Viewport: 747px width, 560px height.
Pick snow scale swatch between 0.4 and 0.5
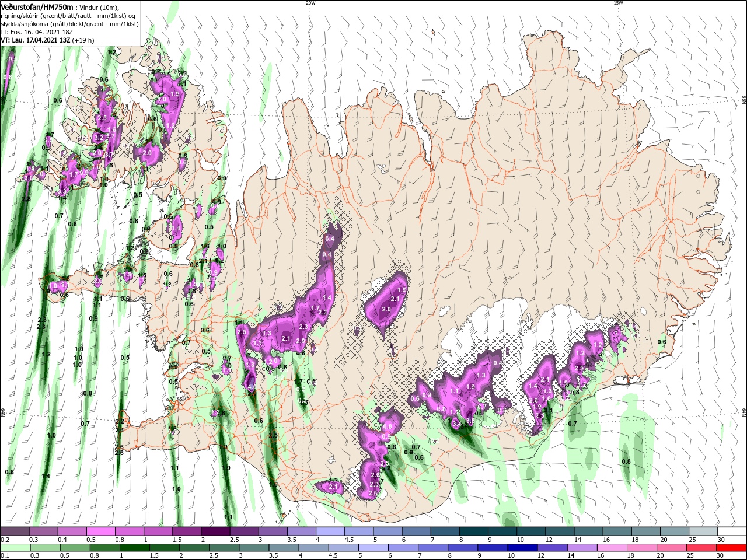click(x=72, y=531)
